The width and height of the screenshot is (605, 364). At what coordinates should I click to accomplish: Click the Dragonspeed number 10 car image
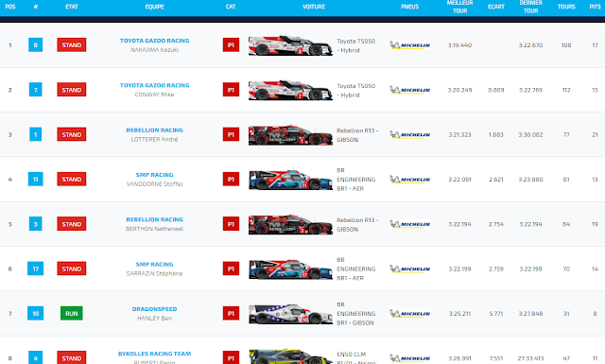[290, 314]
